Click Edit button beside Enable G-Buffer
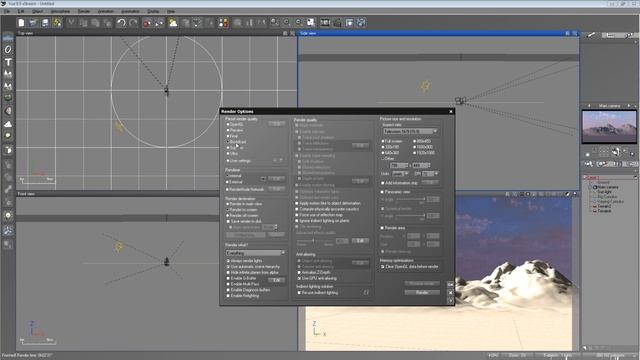 point(276,280)
